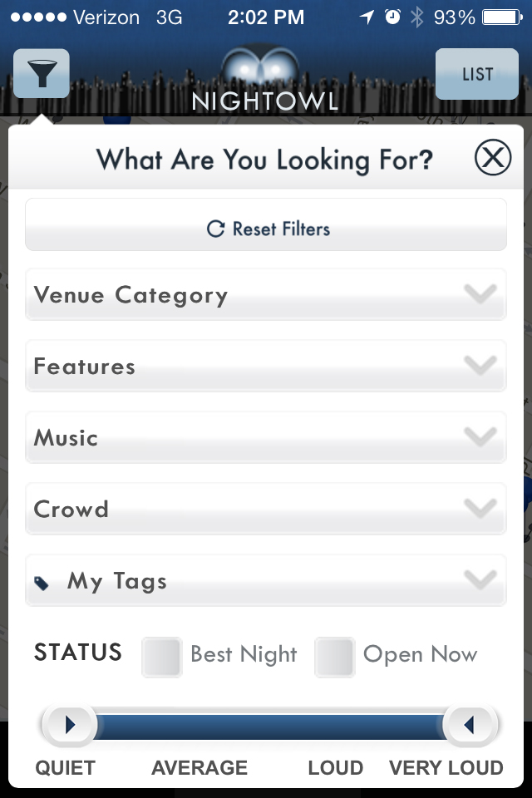Tap the alarm clock icon in status bar
Image resolution: width=532 pixels, height=798 pixels.
392,17
